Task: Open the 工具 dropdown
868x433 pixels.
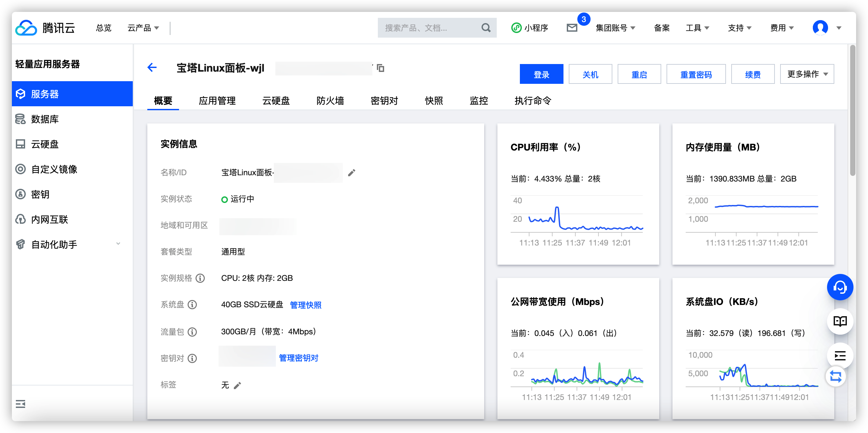Action: (x=697, y=28)
